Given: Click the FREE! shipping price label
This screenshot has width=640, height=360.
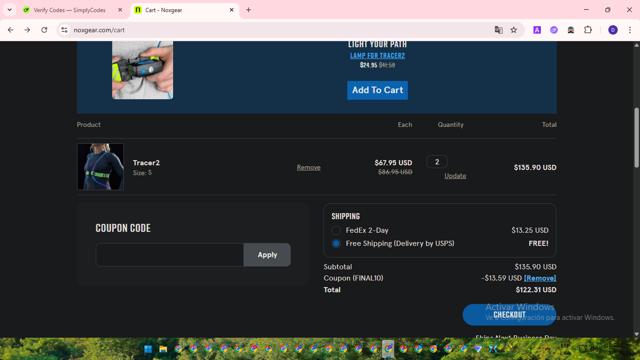Looking at the screenshot, I should coord(538,243).
